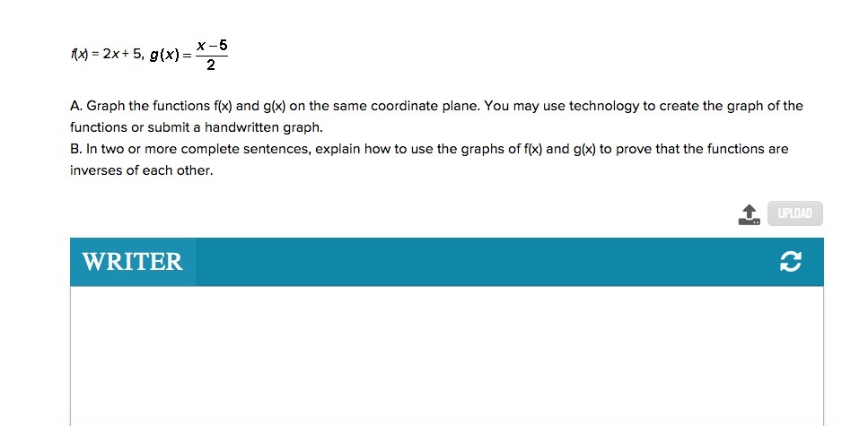Click the word "technology" in part A
868x426 pixels.
tap(603, 106)
